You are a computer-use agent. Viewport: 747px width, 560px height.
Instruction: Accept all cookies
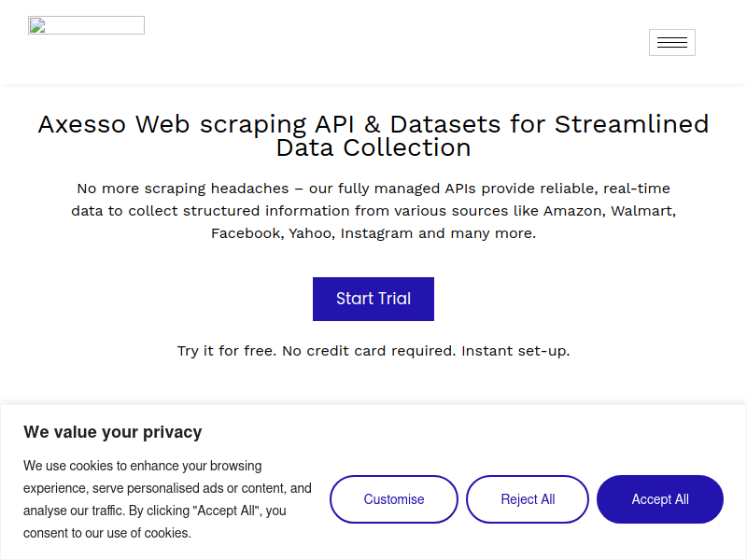tap(660, 499)
